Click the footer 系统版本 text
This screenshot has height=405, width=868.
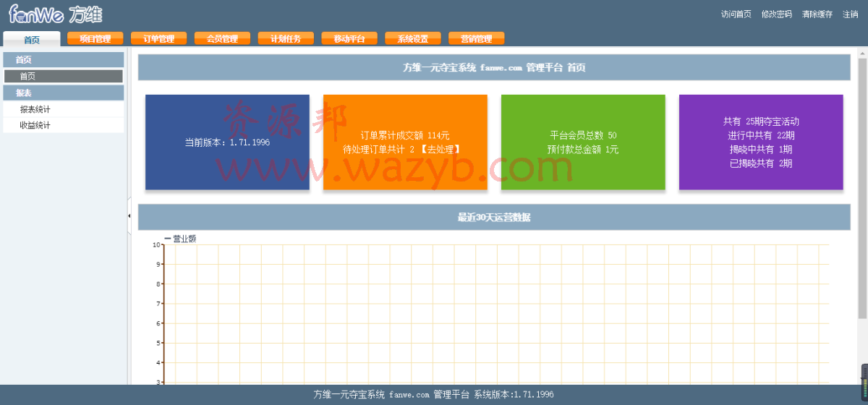(514, 394)
